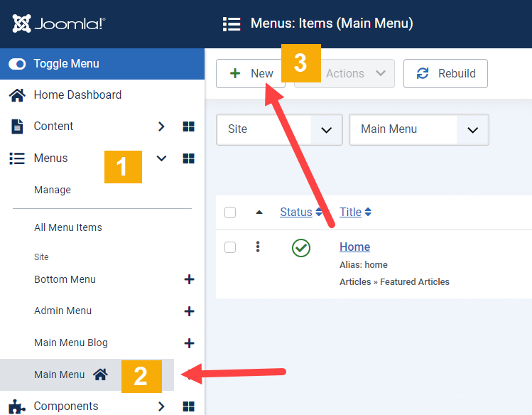The width and height of the screenshot is (532, 415).
Task: Check the Home row checkbox
Action: point(230,247)
